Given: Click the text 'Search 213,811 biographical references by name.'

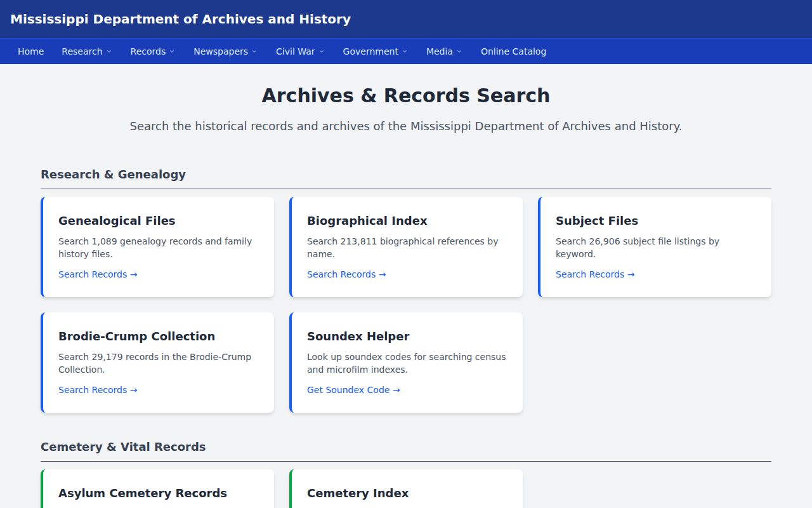Looking at the screenshot, I should (x=403, y=248).
